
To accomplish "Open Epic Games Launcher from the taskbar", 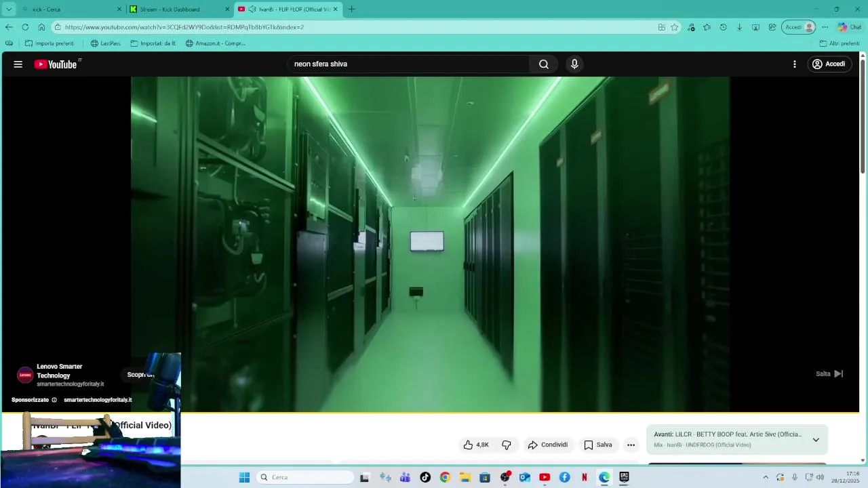I will (624, 477).
